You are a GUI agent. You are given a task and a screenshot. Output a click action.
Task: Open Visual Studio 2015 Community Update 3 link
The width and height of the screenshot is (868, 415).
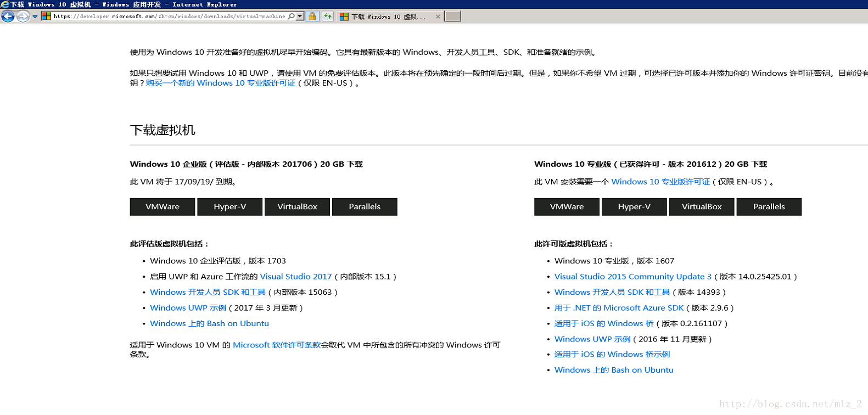[633, 277]
